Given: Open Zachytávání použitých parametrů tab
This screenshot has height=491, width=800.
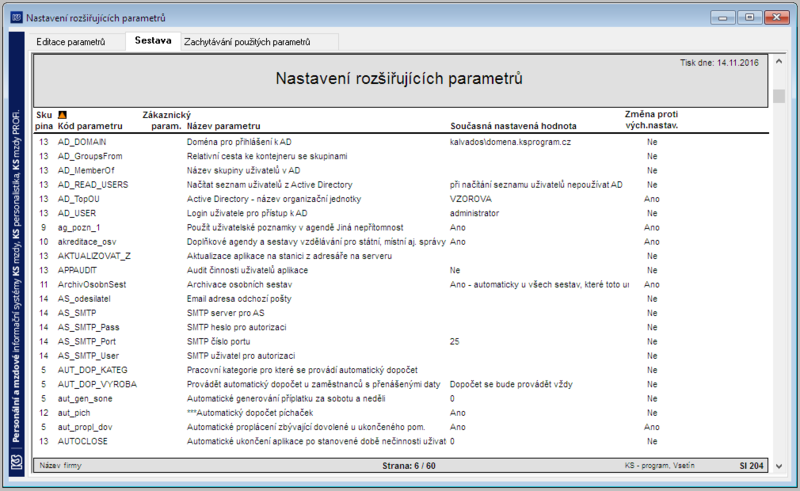Looking at the screenshot, I should (x=247, y=42).
